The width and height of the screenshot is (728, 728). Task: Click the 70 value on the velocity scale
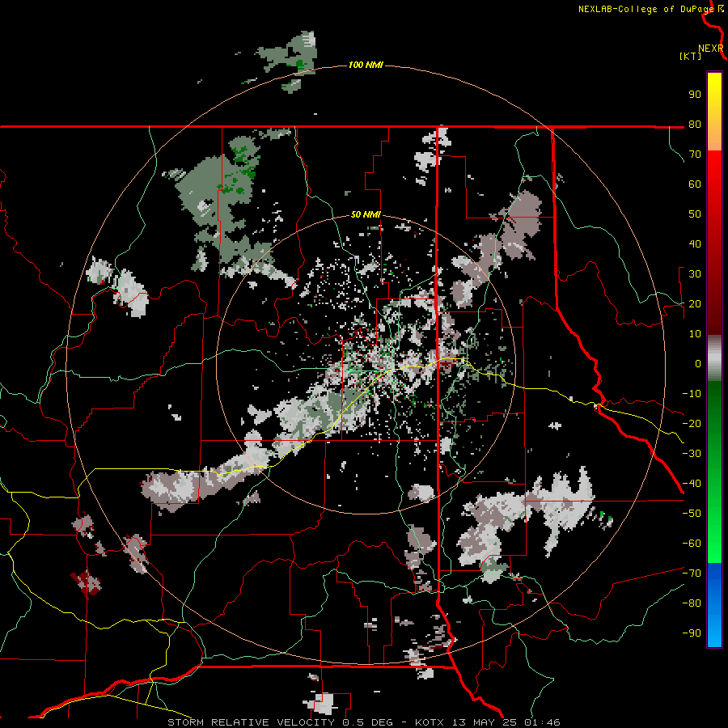coord(695,154)
